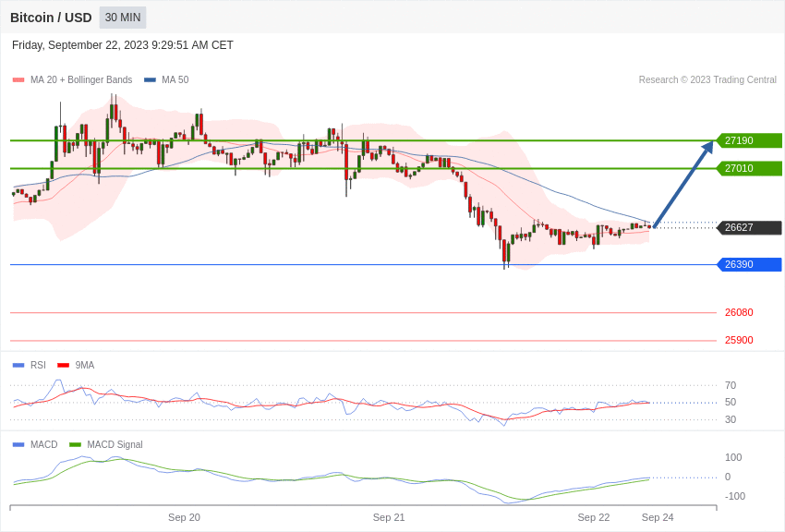785x532 pixels.
Task: Click the MACD legend label
Action: tap(44, 444)
